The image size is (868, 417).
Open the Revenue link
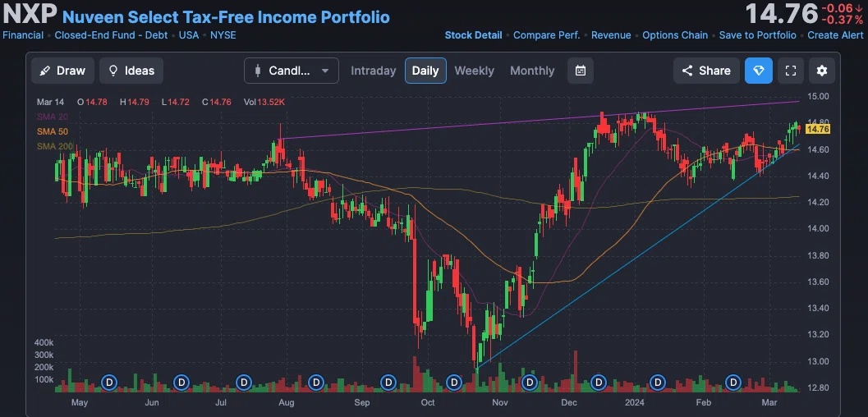click(611, 35)
